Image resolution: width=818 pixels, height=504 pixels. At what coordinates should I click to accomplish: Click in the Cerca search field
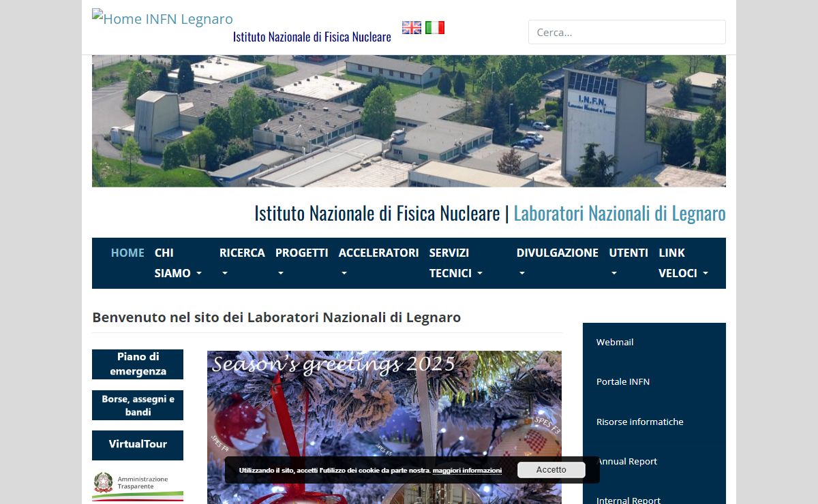(626, 32)
